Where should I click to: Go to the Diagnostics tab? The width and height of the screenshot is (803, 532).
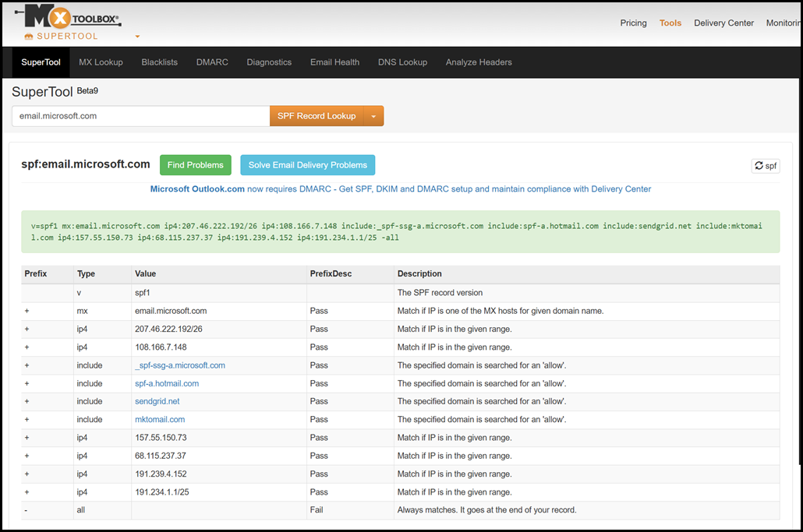pyautogui.click(x=269, y=62)
